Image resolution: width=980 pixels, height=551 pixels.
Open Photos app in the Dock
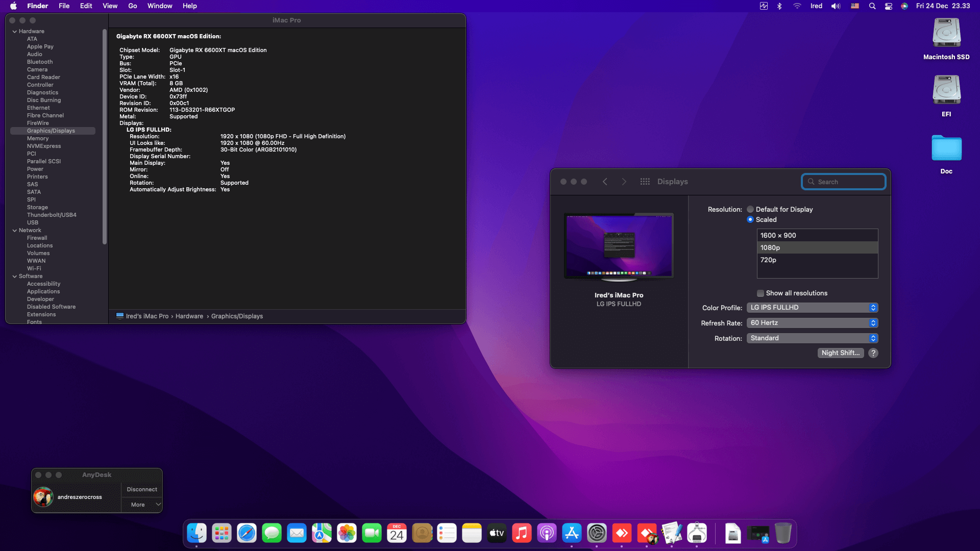(x=347, y=534)
